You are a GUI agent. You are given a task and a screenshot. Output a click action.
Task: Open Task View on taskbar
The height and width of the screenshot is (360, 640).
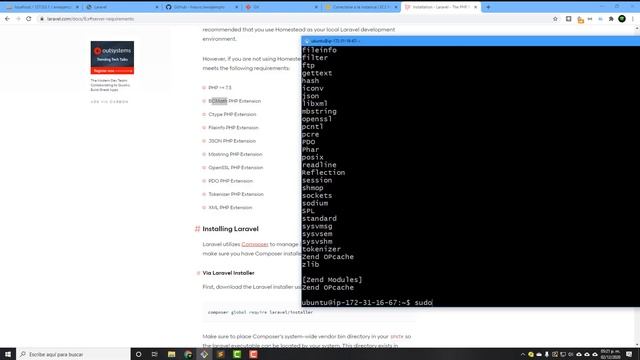(155, 354)
